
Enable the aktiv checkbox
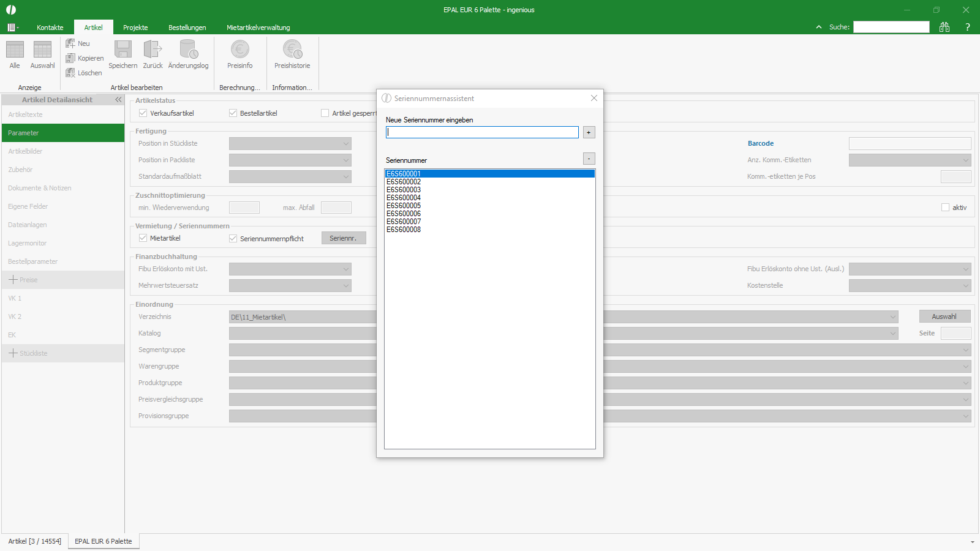(945, 208)
